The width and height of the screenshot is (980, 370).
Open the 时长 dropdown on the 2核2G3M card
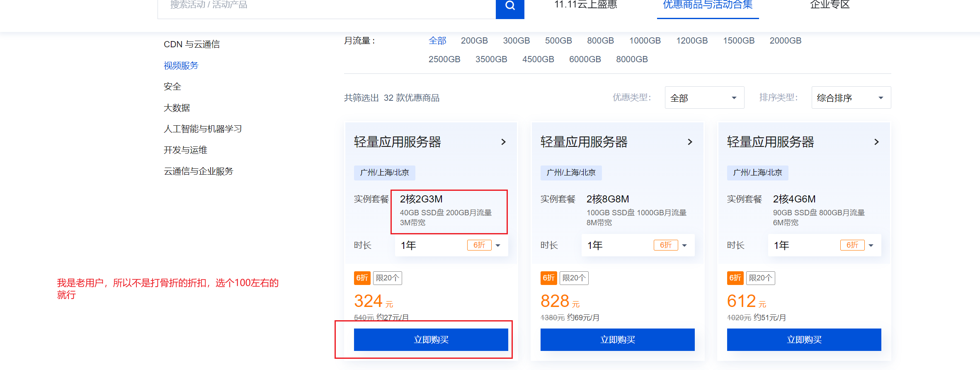pyautogui.click(x=451, y=245)
